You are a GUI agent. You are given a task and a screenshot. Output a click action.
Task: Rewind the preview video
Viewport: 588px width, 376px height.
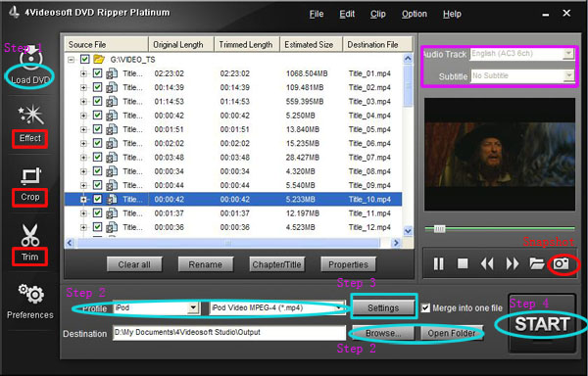click(487, 264)
